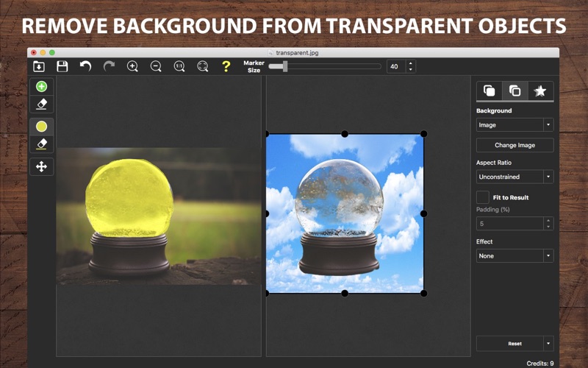Click the open image icon
The width and height of the screenshot is (588, 368).
tap(39, 66)
